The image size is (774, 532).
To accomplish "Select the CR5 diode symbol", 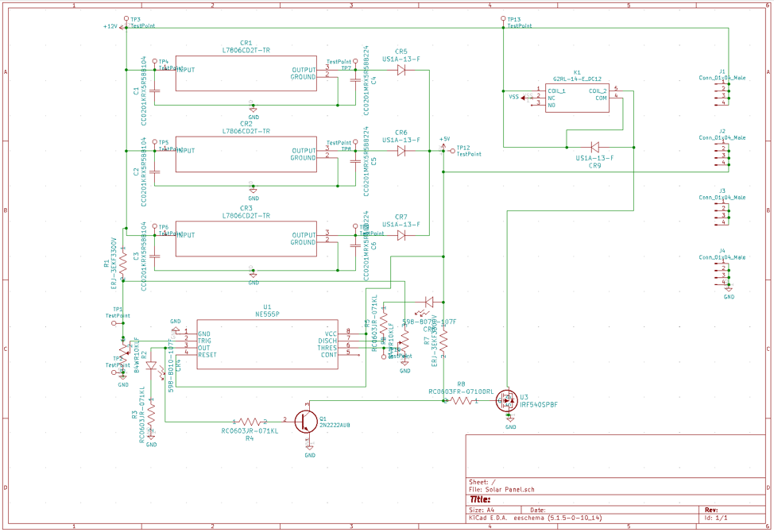I will click(401, 71).
